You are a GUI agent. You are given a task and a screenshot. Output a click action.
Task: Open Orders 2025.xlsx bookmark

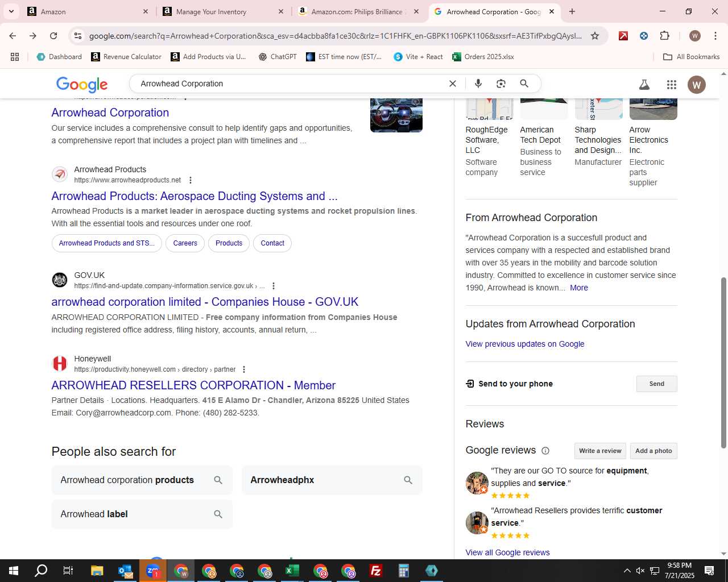pos(483,57)
